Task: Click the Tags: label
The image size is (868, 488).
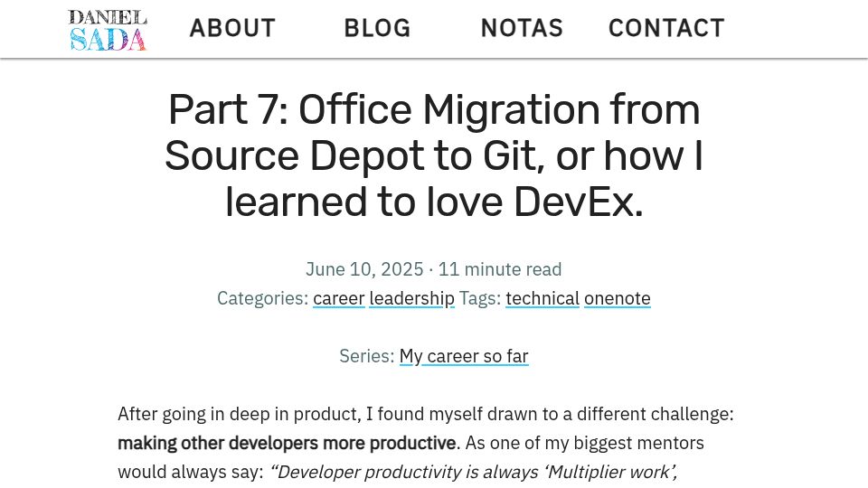Action: tap(480, 298)
